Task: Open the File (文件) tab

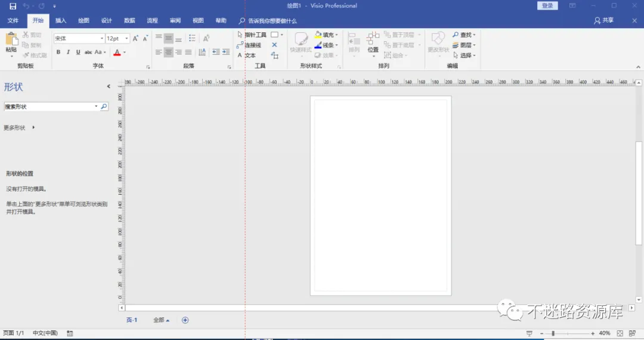Action: [13, 20]
